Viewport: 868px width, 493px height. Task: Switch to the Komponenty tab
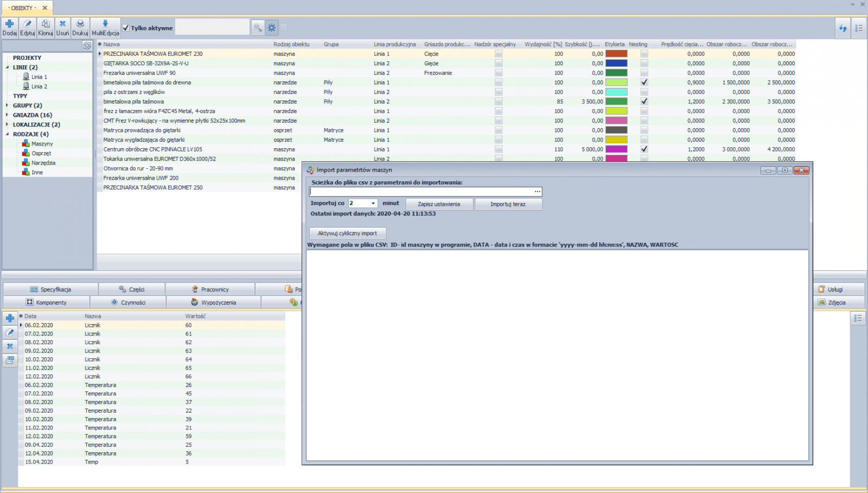tap(47, 302)
